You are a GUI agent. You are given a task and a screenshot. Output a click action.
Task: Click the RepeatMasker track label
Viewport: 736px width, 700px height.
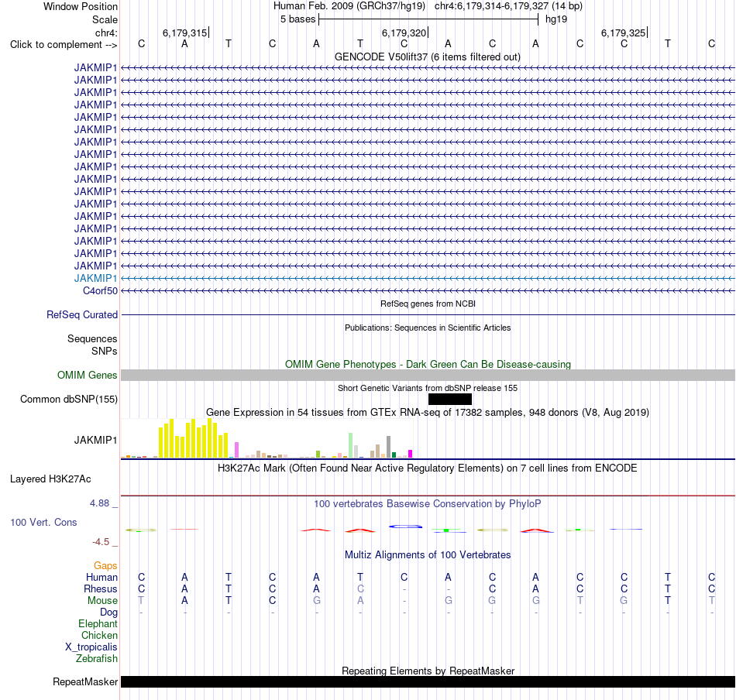85,682
